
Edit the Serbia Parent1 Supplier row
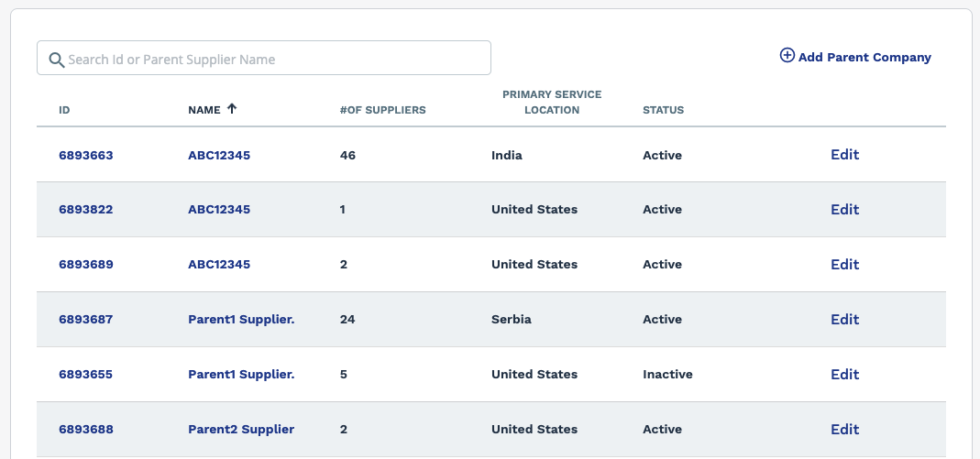845,320
